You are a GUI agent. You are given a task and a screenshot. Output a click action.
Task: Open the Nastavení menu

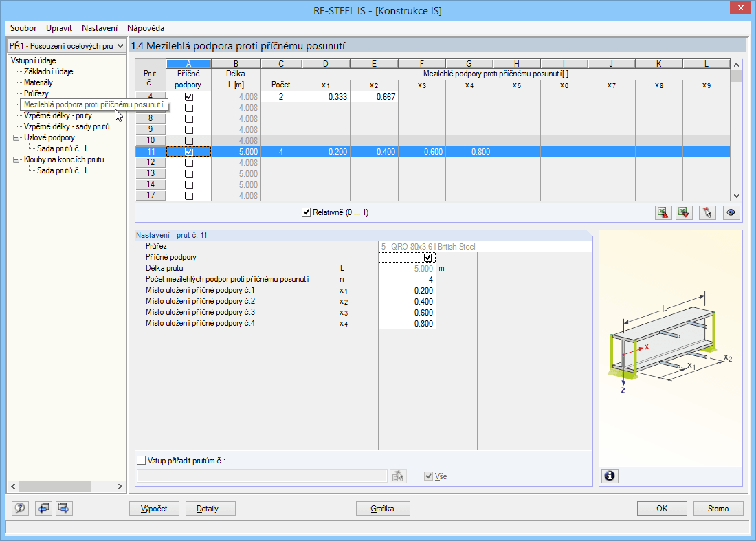[x=100, y=28]
